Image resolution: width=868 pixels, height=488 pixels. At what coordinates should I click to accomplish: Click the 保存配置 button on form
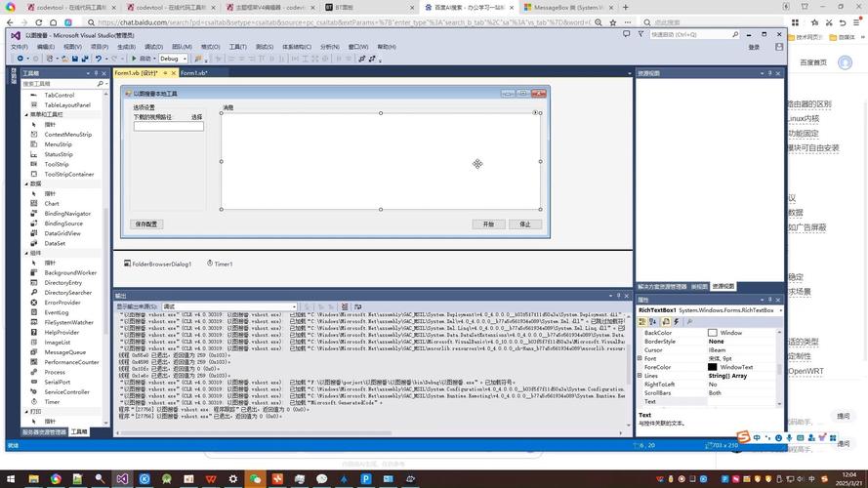(145, 224)
